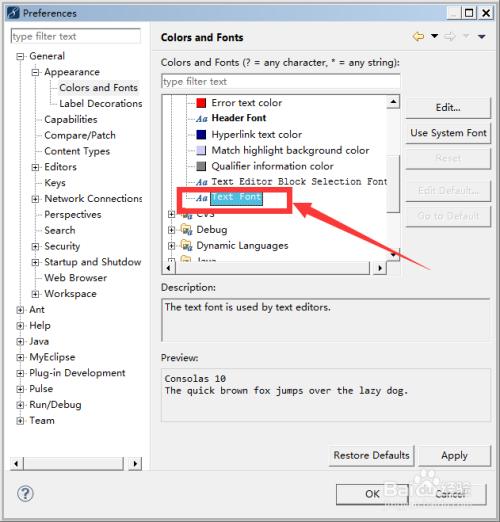Image resolution: width=500 pixels, height=522 pixels.
Task: Open the view menu triangle at top right
Action: (x=482, y=36)
